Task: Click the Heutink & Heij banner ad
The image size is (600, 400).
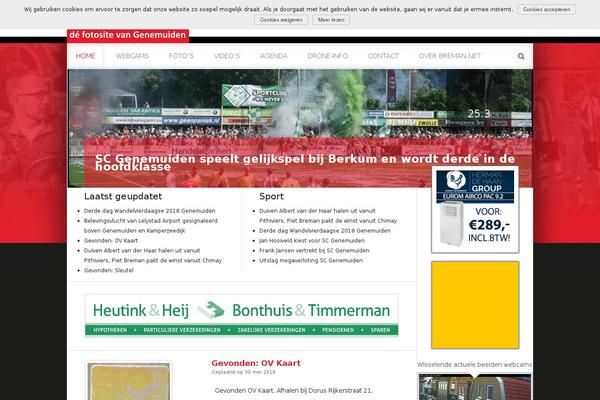Action: tap(241, 315)
